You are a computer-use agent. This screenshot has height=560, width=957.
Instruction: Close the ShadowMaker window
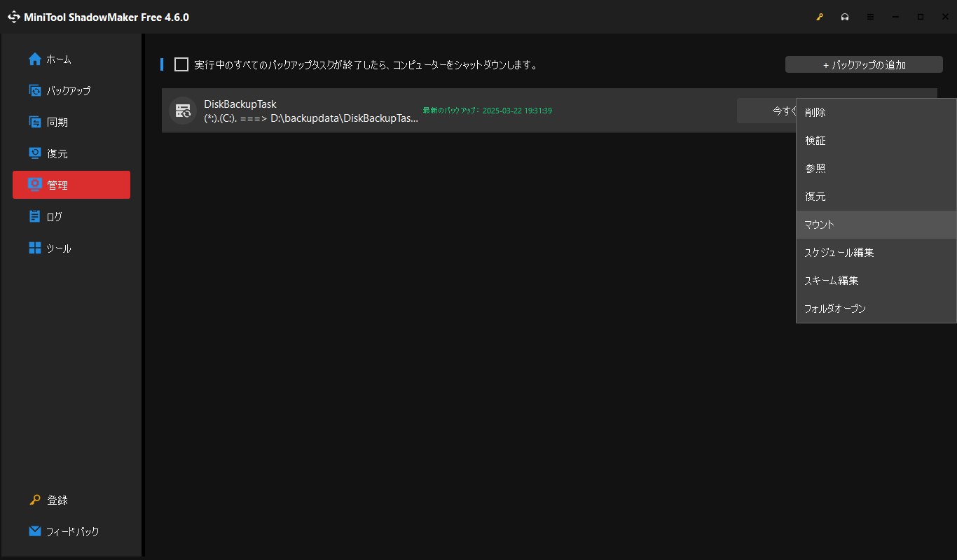point(946,17)
